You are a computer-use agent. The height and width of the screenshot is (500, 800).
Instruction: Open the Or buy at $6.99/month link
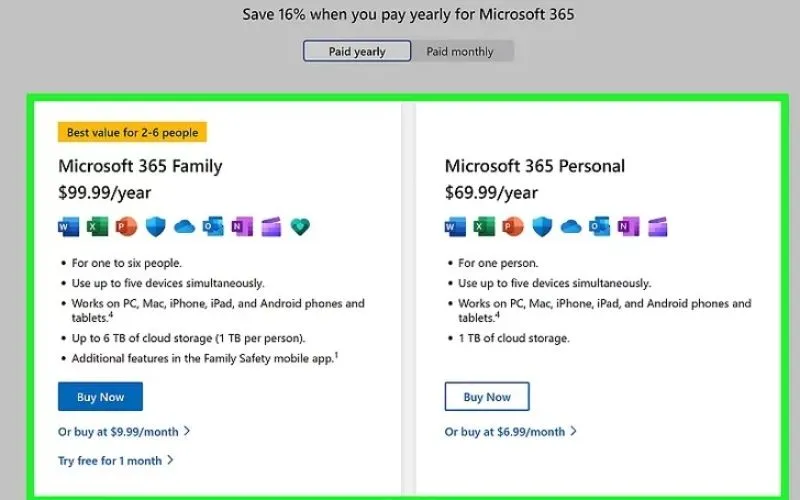tap(505, 432)
